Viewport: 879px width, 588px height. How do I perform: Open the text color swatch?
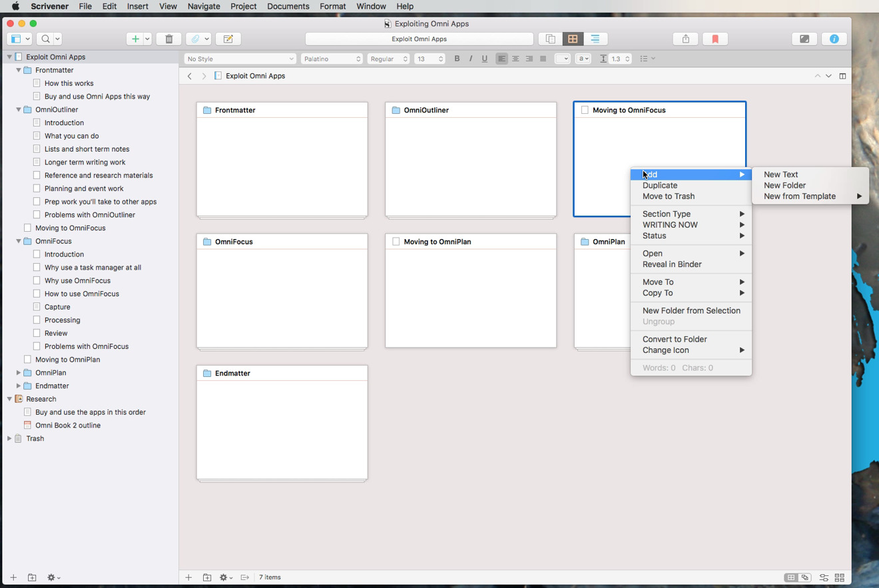pyautogui.click(x=562, y=59)
